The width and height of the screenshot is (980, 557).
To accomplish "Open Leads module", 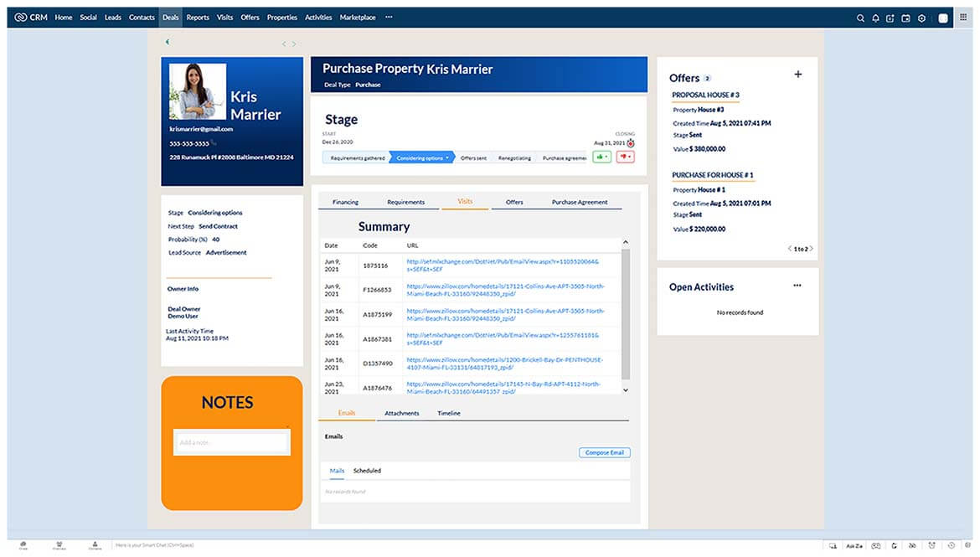I will tap(112, 18).
